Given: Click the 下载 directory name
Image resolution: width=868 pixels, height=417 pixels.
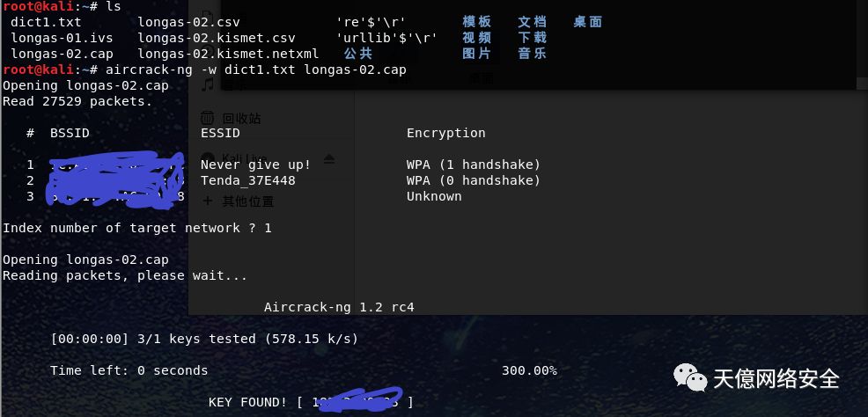Looking at the screenshot, I should [x=533, y=38].
